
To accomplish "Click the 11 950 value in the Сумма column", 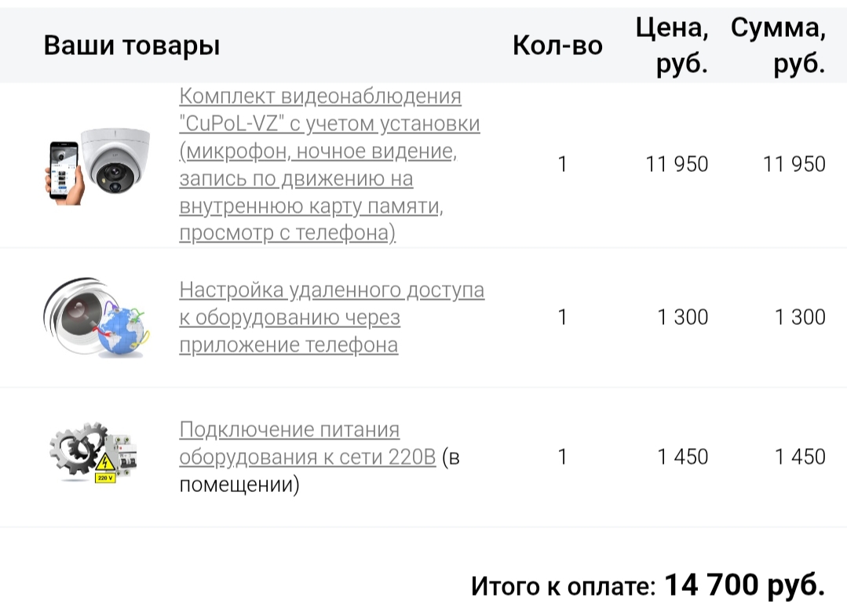I will pyautogui.click(x=794, y=164).
